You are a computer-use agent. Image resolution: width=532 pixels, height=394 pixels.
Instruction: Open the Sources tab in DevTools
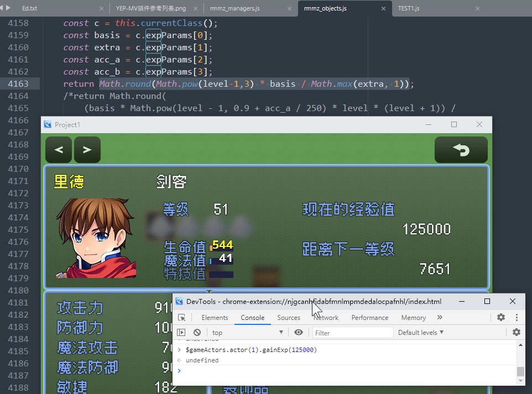[x=289, y=318]
